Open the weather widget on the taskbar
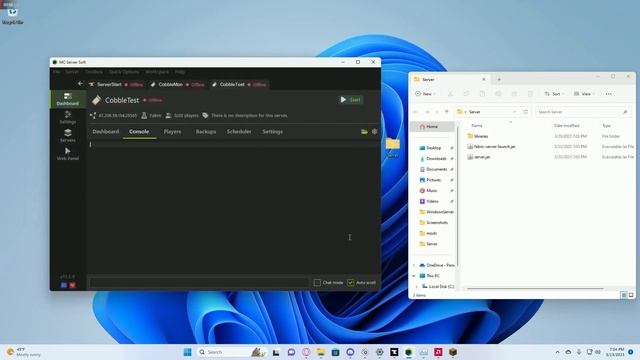Screen dimensions: 640x360 tap(24, 352)
